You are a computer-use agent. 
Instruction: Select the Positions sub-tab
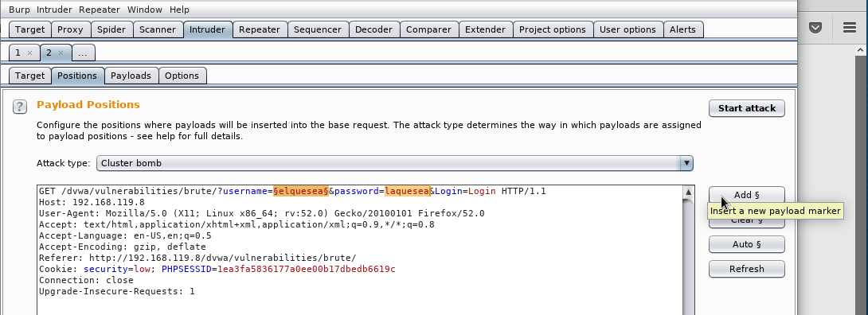(77, 76)
